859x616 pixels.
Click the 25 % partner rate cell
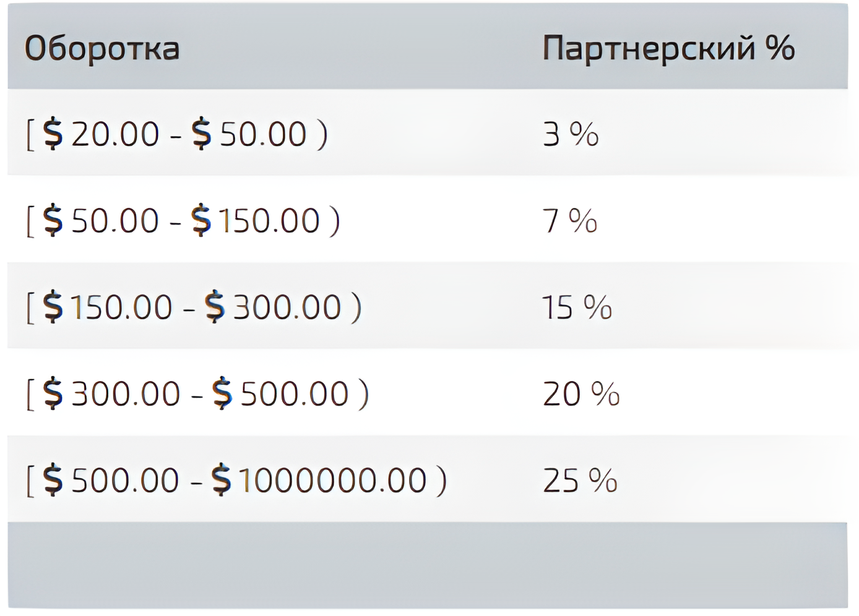tap(581, 481)
